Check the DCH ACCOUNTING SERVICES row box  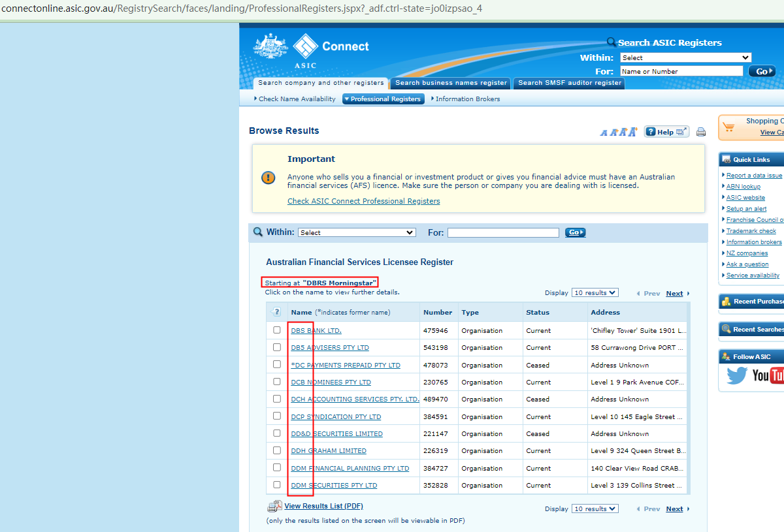click(x=277, y=399)
